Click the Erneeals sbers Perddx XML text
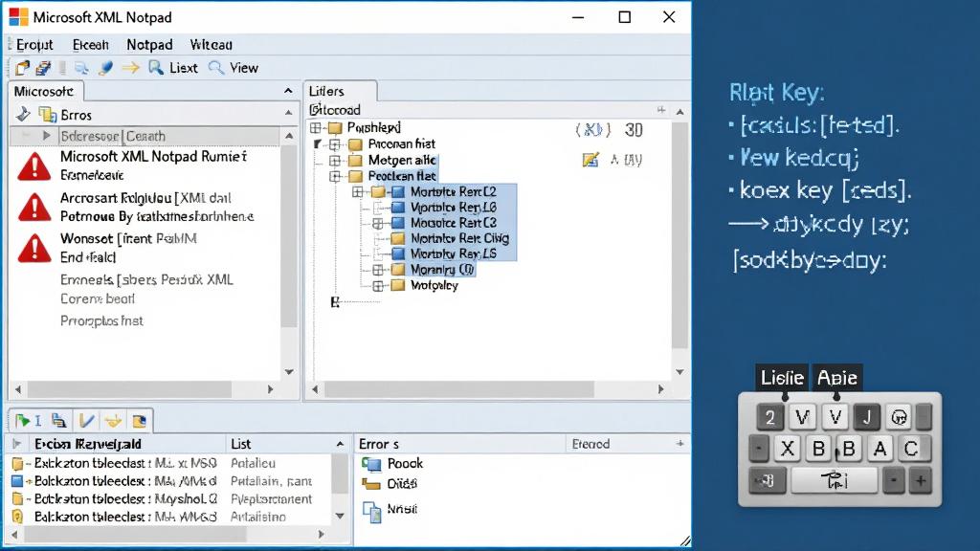This screenshot has width=980, height=551. click(146, 280)
